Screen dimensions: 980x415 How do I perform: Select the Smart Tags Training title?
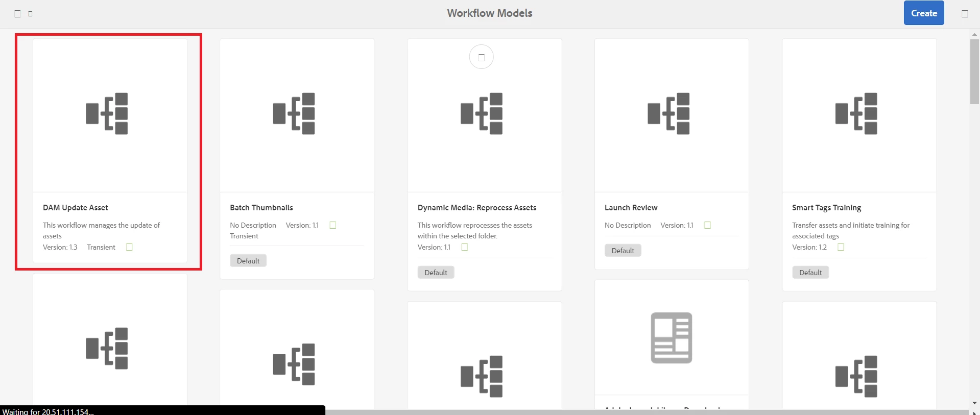pyautogui.click(x=827, y=208)
